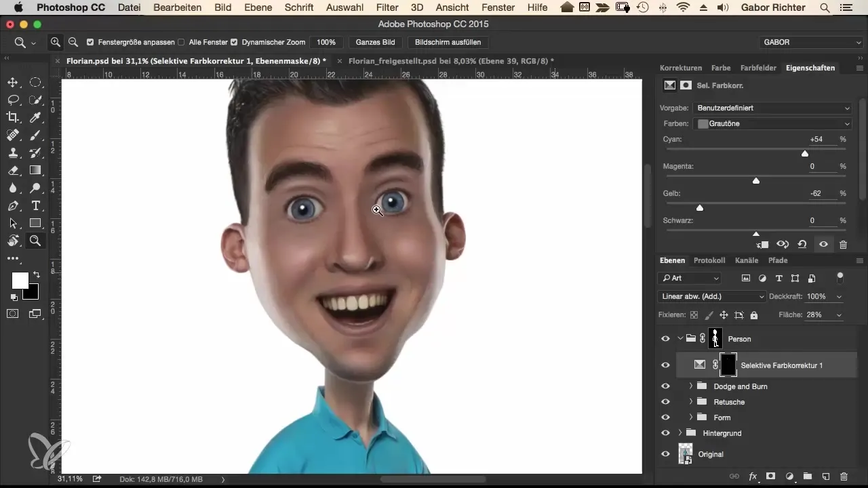The height and width of the screenshot is (488, 868).
Task: Select the Type tool
Action: 35,205
